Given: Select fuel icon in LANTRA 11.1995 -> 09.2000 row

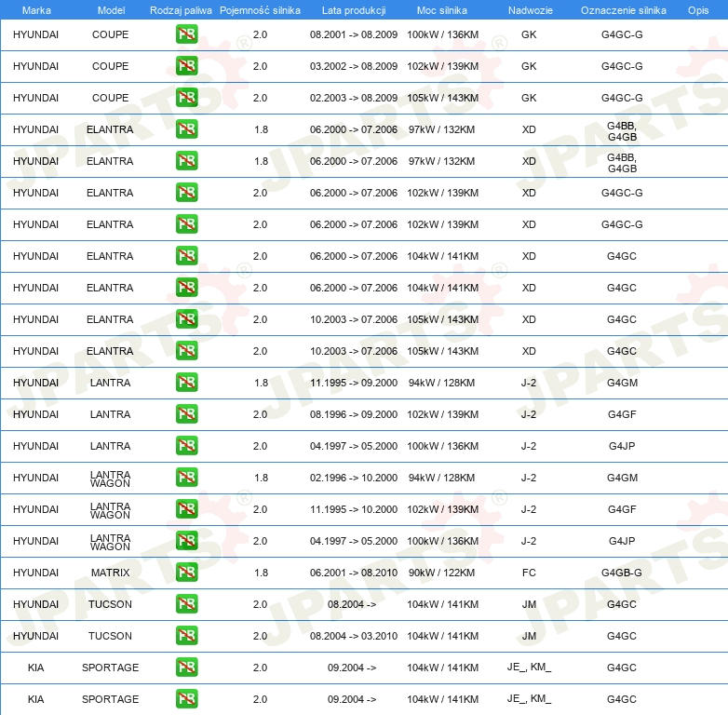Looking at the screenshot, I should pos(186,383).
